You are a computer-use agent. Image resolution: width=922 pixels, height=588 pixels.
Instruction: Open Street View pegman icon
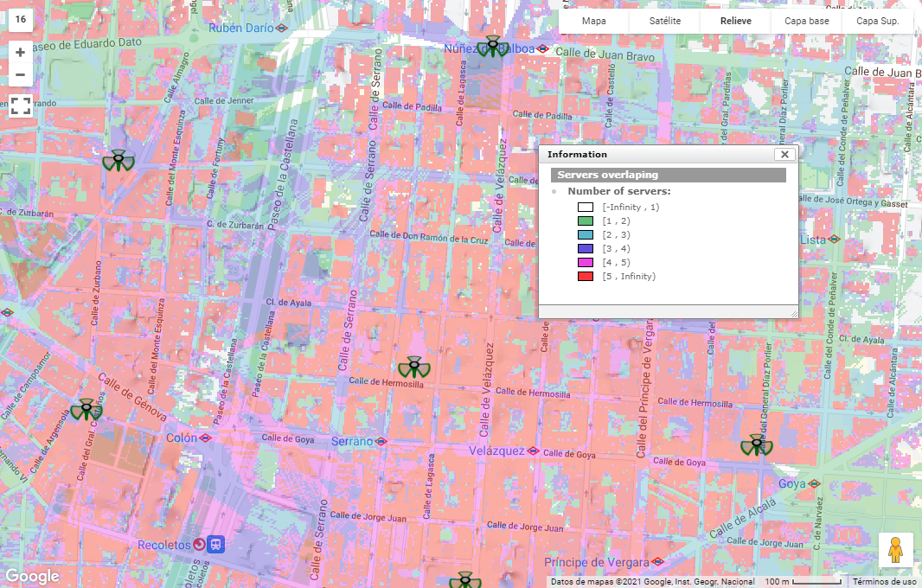tap(895, 550)
